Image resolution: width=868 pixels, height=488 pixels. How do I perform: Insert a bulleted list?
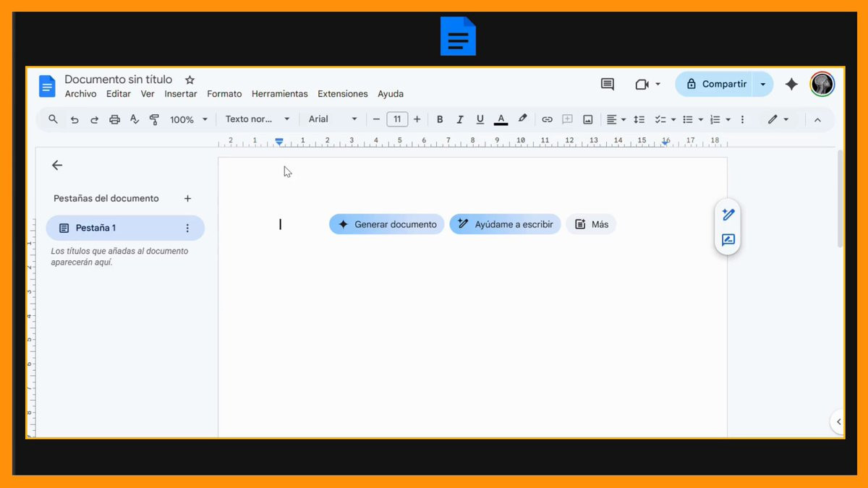coord(688,119)
